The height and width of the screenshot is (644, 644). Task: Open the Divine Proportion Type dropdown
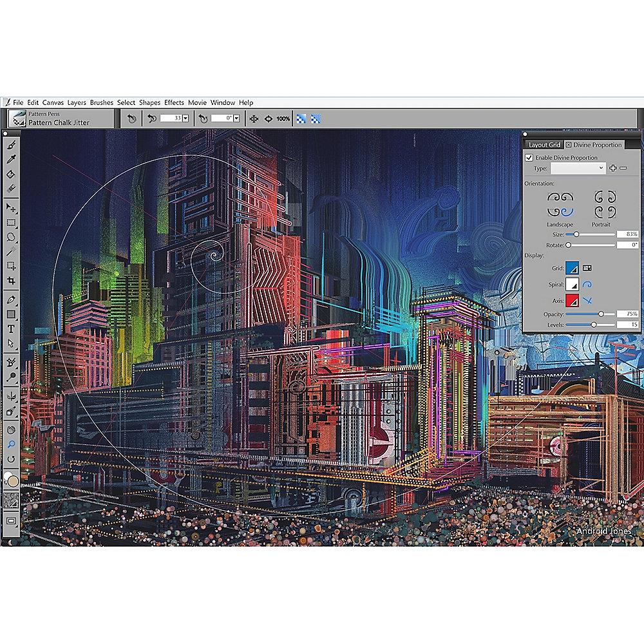(578, 168)
